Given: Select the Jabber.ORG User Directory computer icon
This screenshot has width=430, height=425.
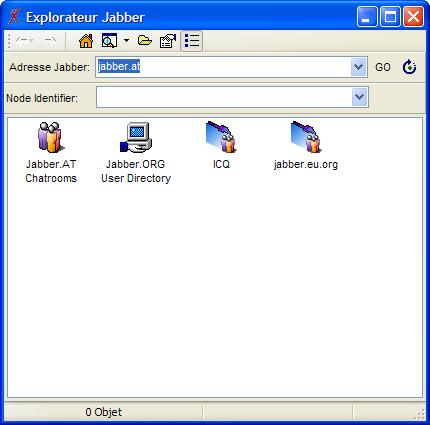Looking at the screenshot, I should click(136, 137).
